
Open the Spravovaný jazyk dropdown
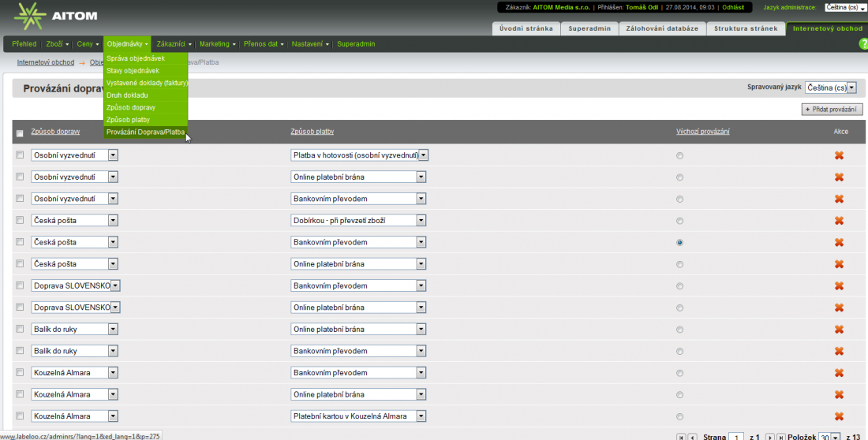830,88
